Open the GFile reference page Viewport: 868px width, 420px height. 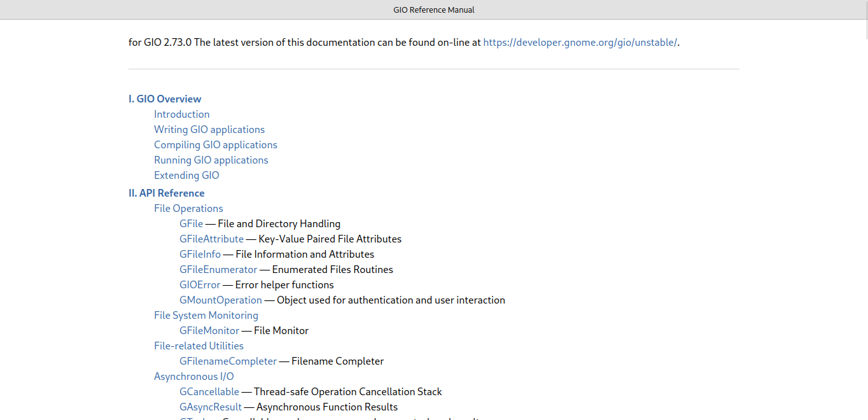tap(191, 223)
